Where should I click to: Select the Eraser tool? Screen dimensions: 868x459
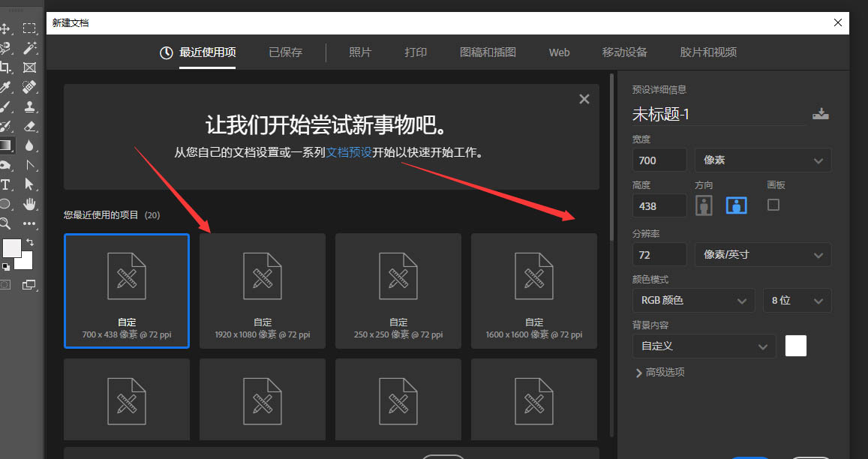click(29, 124)
